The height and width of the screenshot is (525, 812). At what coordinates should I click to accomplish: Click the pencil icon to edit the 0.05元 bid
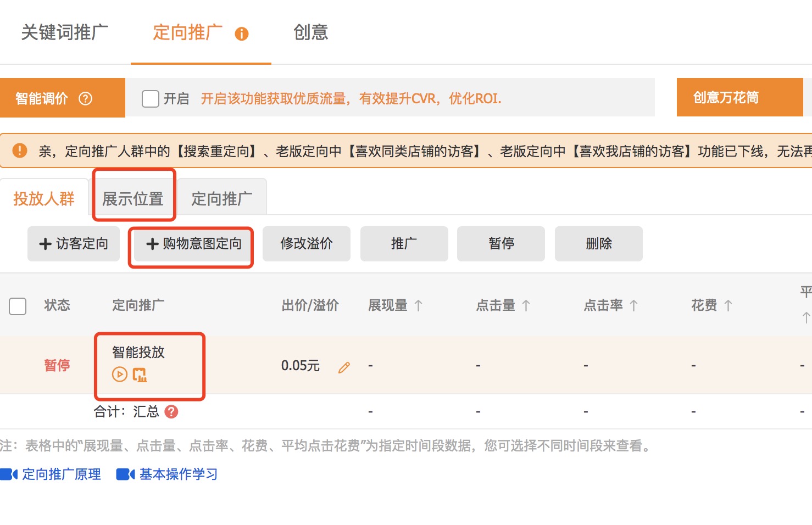pyautogui.click(x=344, y=367)
